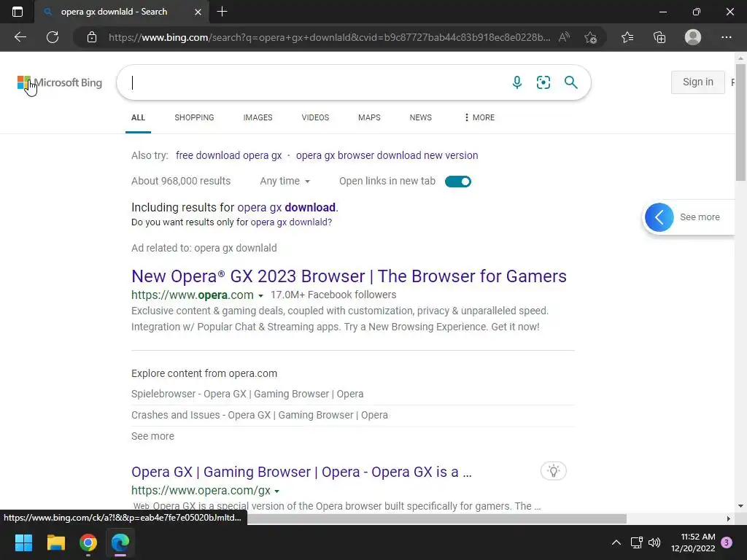
Task: Open New Opera GX 2023 Browser ad
Action: tap(349, 276)
